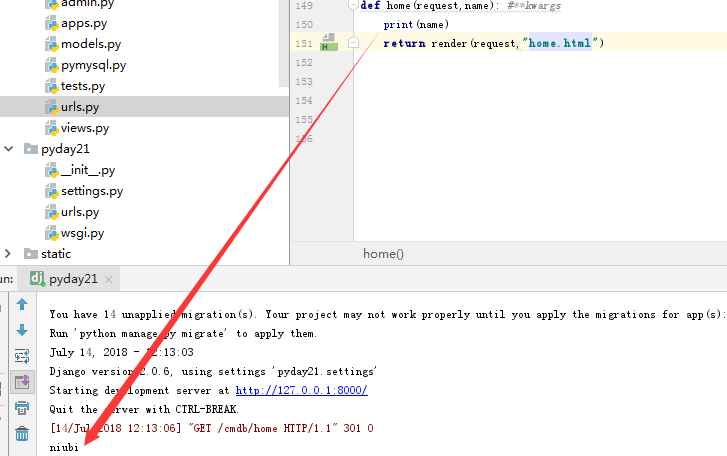Screen dimensions: 727x456
Task: Click Python file icon of settings.py
Action: click(51, 191)
